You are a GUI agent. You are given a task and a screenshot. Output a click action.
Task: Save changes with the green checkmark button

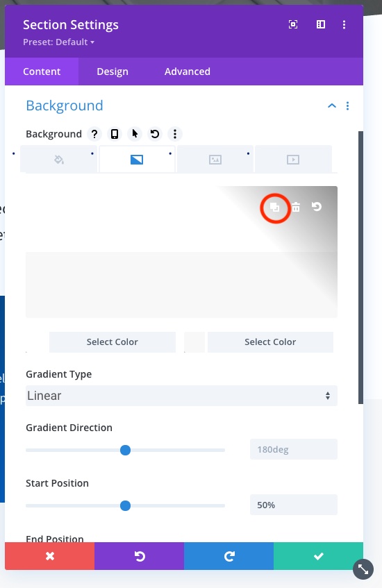(x=318, y=556)
